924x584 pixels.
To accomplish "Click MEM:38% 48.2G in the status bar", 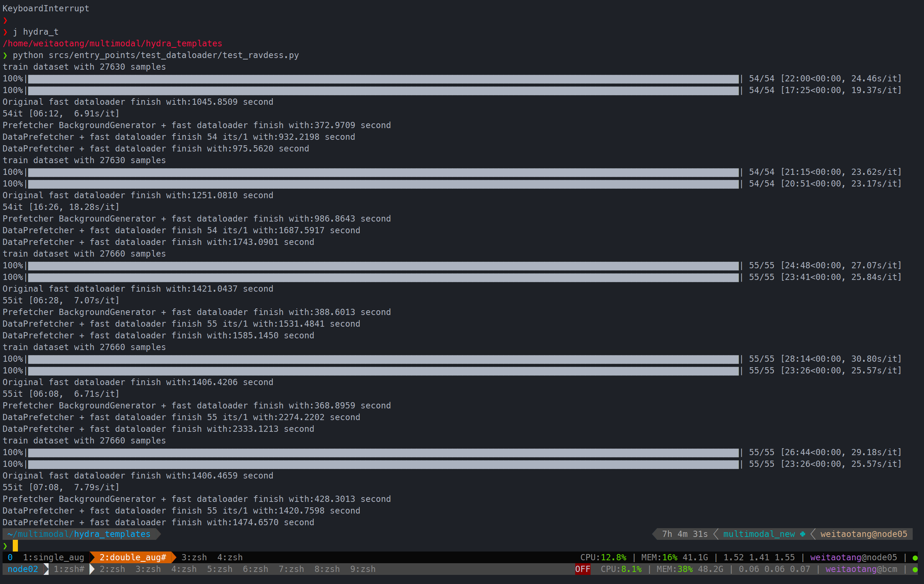I will (x=690, y=569).
